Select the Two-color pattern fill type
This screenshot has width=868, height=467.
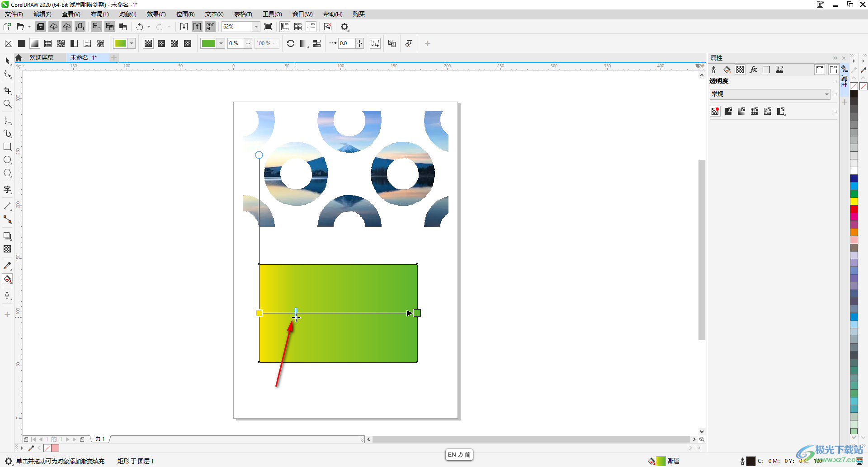74,43
